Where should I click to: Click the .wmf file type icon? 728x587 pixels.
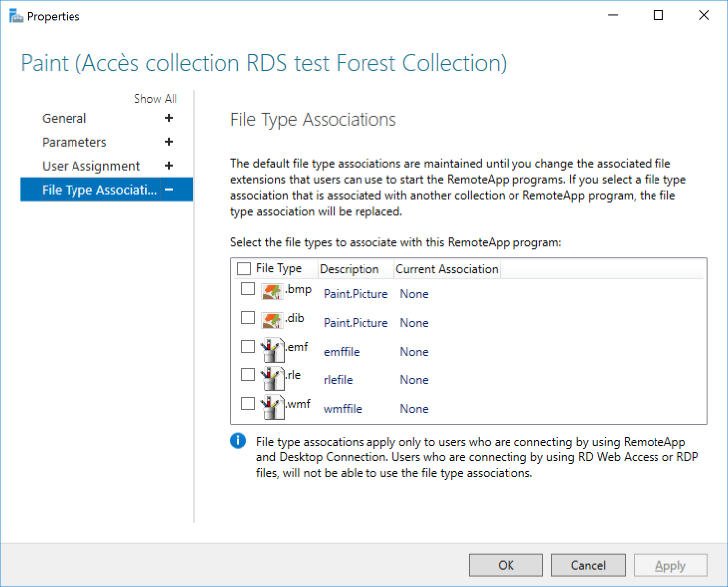272,407
